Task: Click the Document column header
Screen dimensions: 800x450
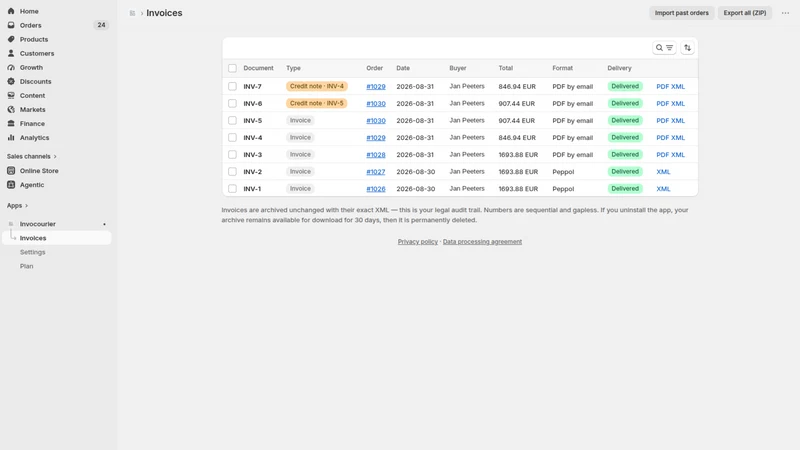Action: click(x=258, y=68)
